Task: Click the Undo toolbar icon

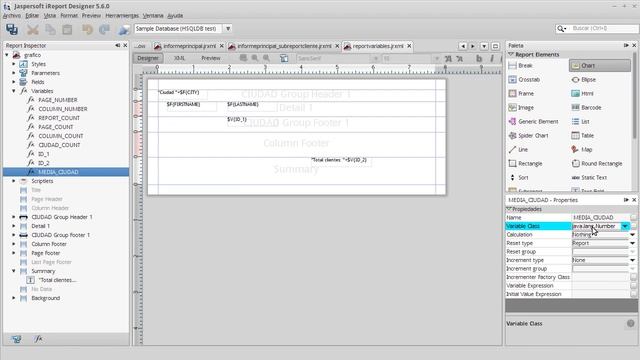Action: coord(87,29)
